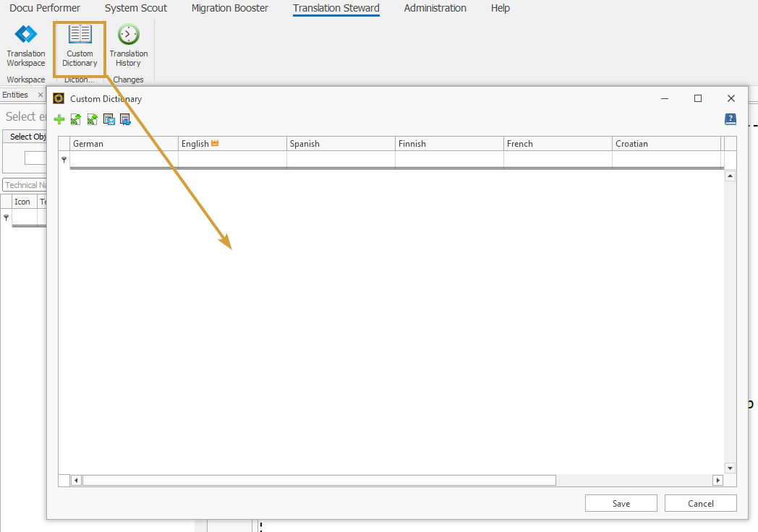This screenshot has width=758, height=532.
Task: Click the table icon with floppy disk
Action: point(108,119)
